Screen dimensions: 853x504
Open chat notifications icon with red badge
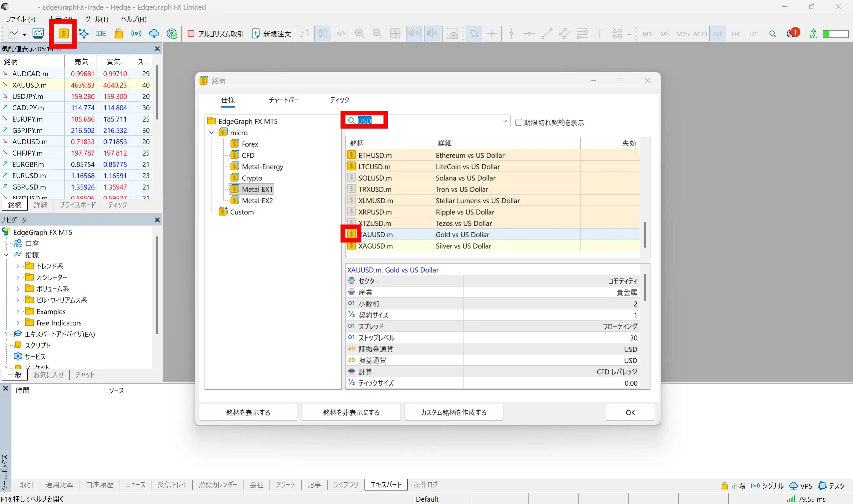coord(793,33)
